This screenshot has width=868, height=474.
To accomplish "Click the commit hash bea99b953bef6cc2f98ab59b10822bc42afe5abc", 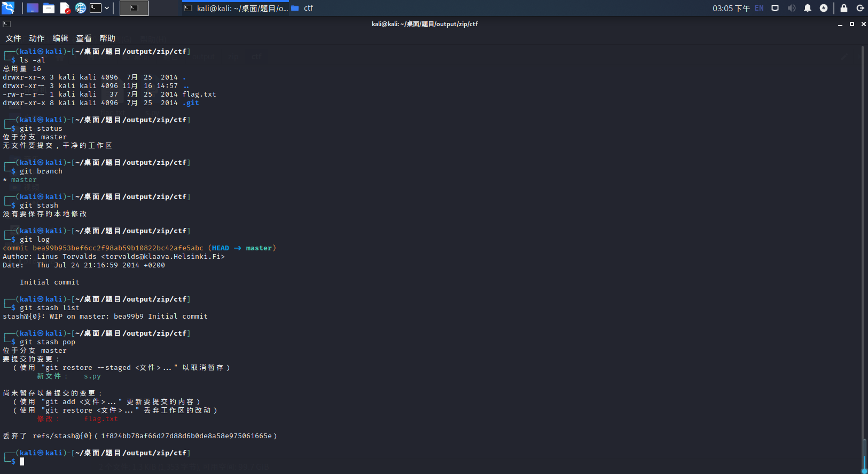I will point(118,248).
